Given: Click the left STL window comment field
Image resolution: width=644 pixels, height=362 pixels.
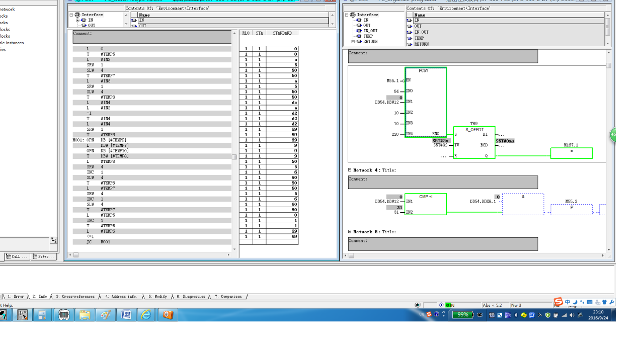Looking at the screenshot, I should [152, 37].
